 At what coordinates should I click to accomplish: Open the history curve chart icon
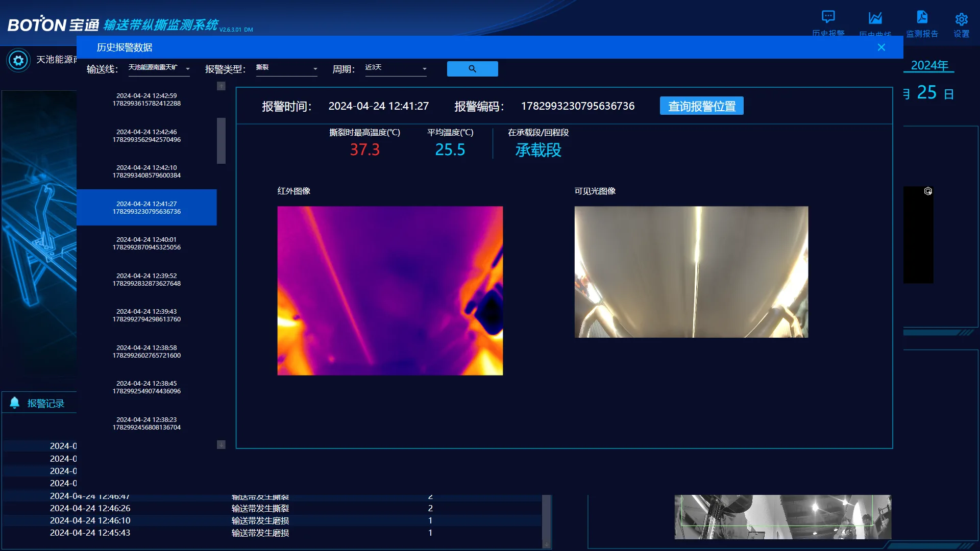(x=875, y=18)
